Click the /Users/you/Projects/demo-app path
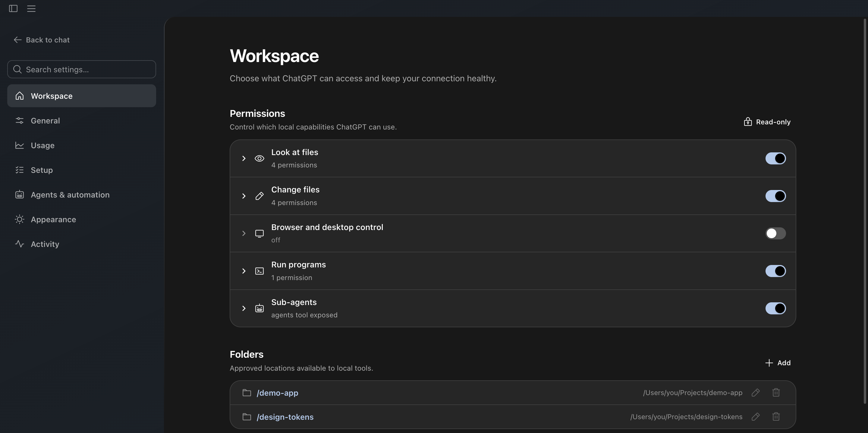This screenshot has height=433, width=868. click(693, 393)
